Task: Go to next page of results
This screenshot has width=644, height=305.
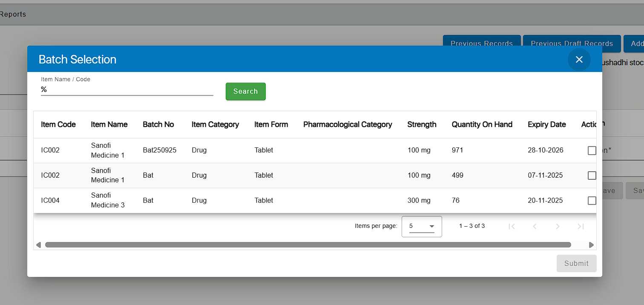Action: point(558,226)
